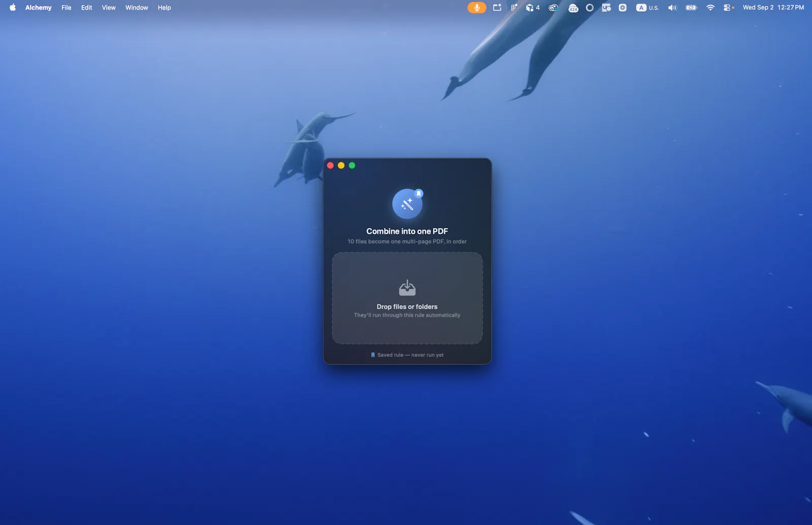Close the Alchemy rule window

(330, 166)
